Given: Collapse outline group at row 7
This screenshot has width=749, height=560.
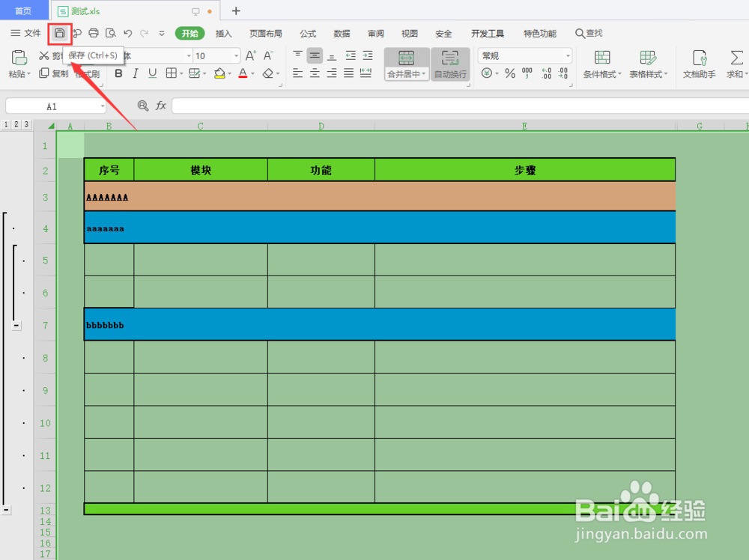Looking at the screenshot, I should 16,325.
